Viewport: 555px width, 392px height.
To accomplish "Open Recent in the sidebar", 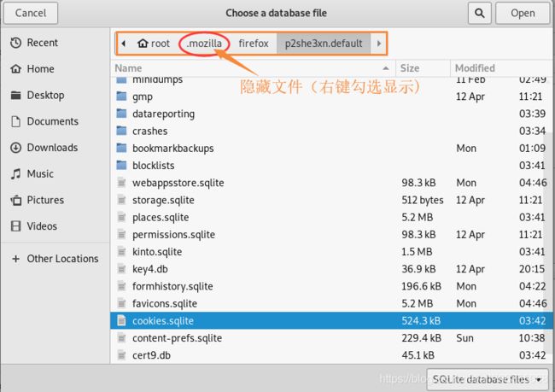I will 55,43.
